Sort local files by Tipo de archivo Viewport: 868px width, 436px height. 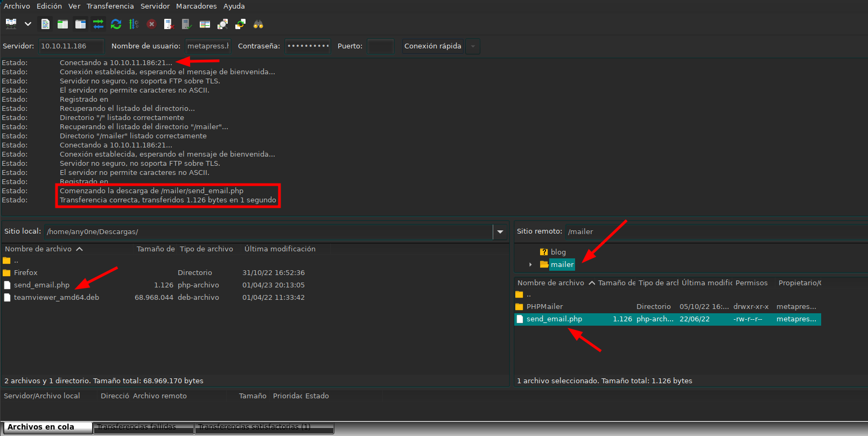(x=206, y=249)
